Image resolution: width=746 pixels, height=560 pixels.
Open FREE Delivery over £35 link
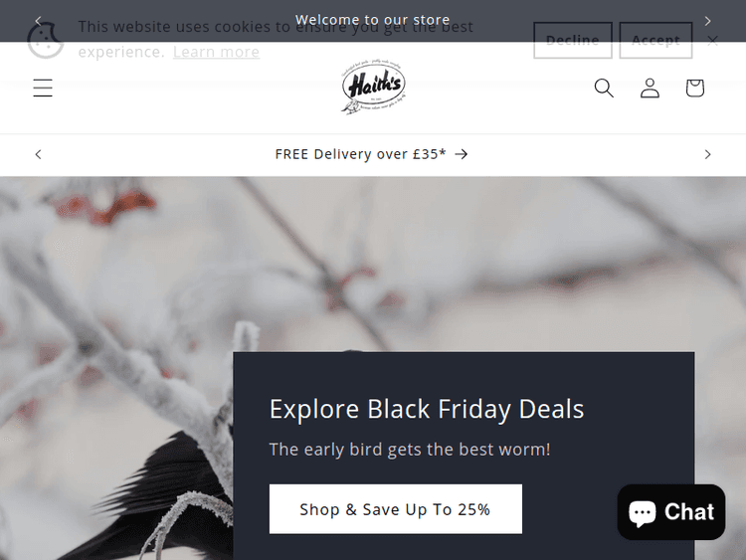[x=372, y=154]
